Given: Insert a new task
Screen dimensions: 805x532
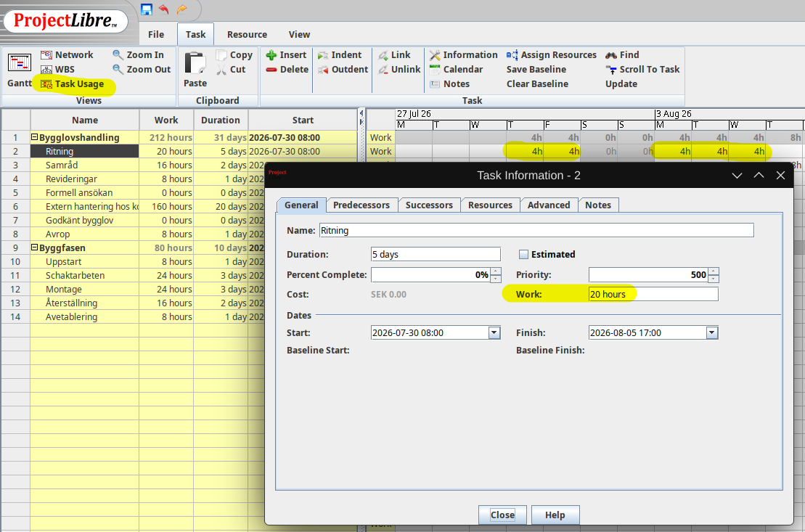Looking at the screenshot, I should click(x=286, y=55).
